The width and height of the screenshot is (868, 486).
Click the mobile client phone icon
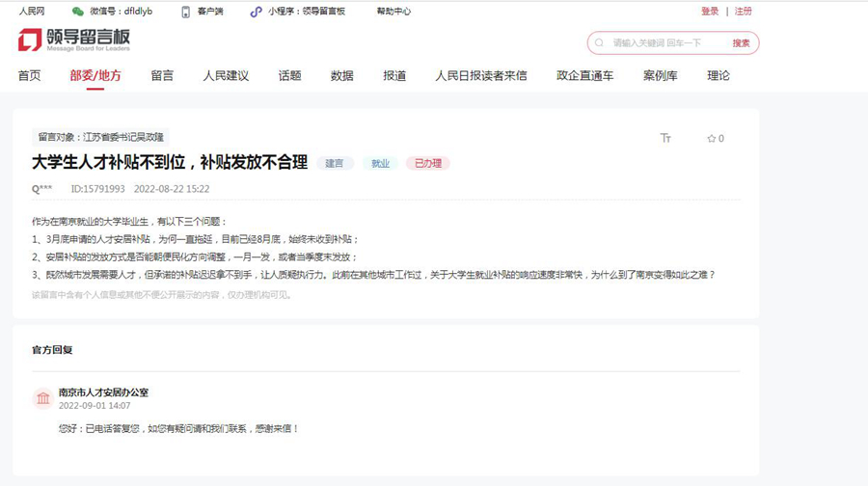tap(186, 12)
